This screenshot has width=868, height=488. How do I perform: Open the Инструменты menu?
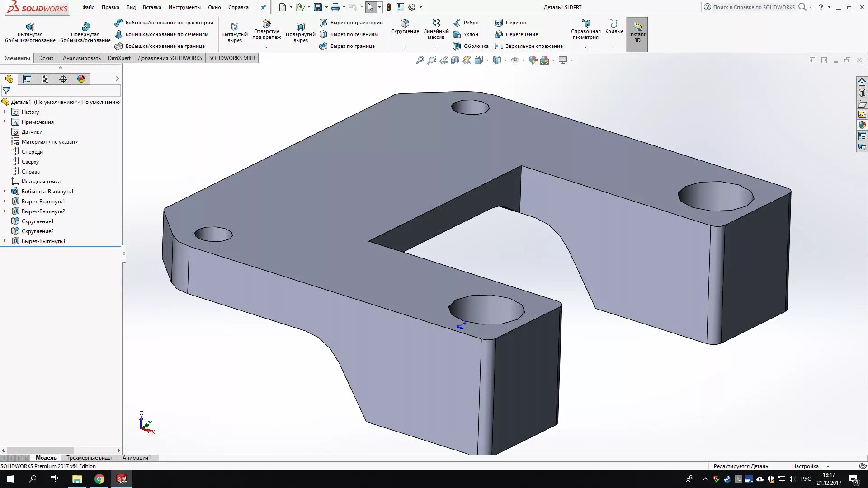click(x=184, y=7)
